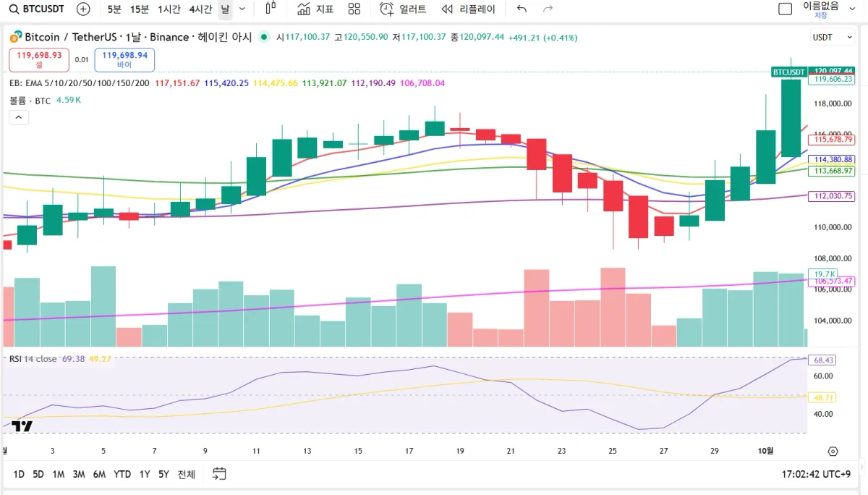Select the 전체 range tab
This screenshot has width=868, height=495.
click(x=185, y=474)
